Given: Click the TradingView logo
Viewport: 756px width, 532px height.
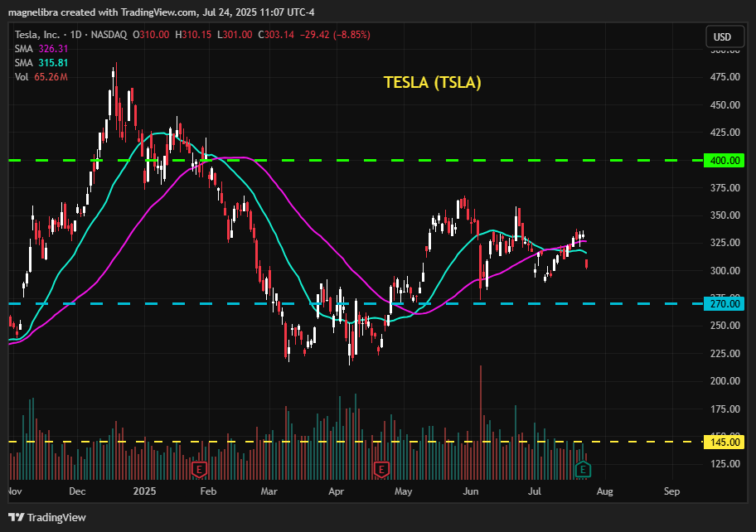Looking at the screenshot, I should (17, 517).
